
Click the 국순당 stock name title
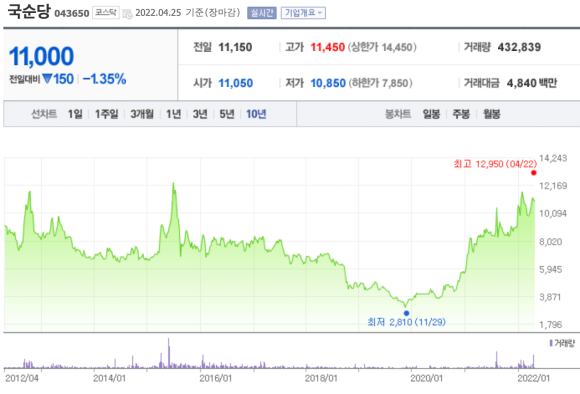tap(28, 11)
